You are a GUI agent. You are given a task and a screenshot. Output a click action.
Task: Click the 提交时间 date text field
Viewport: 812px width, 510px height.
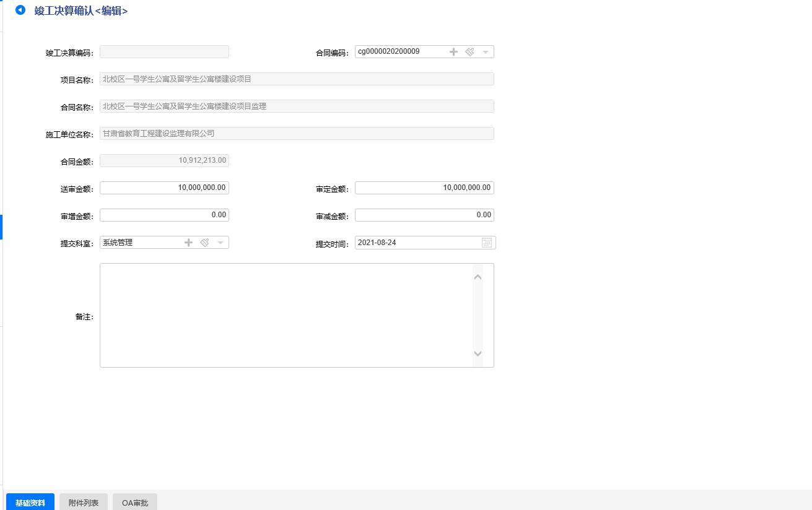(415, 243)
